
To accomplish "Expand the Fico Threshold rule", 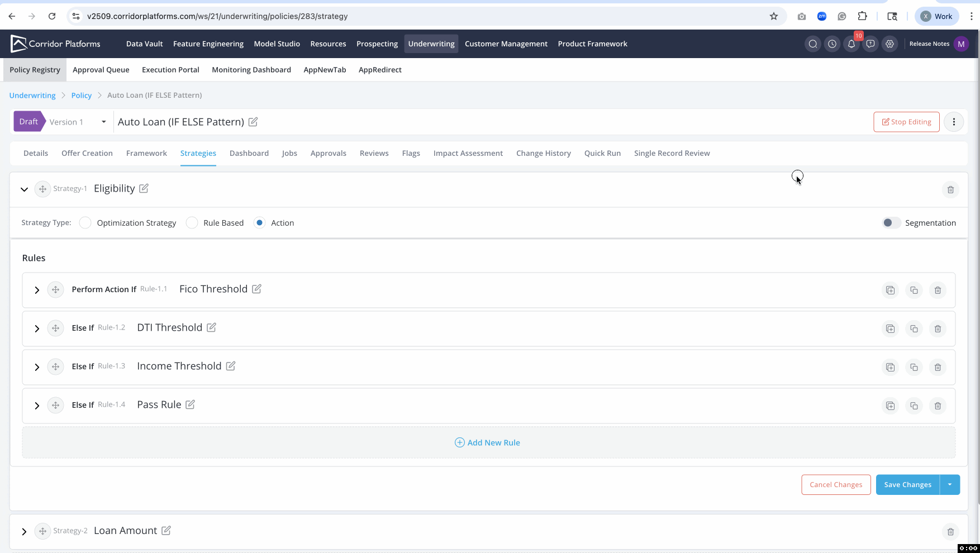I will (x=37, y=290).
